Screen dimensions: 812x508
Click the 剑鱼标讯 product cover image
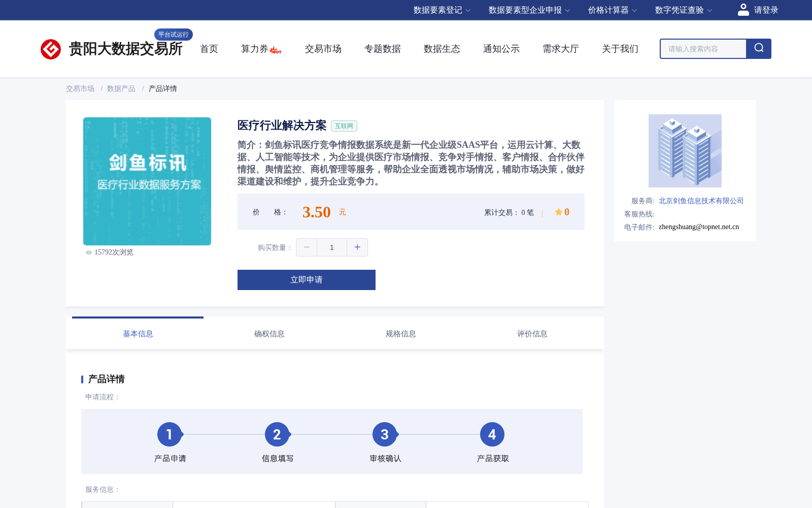(147, 181)
